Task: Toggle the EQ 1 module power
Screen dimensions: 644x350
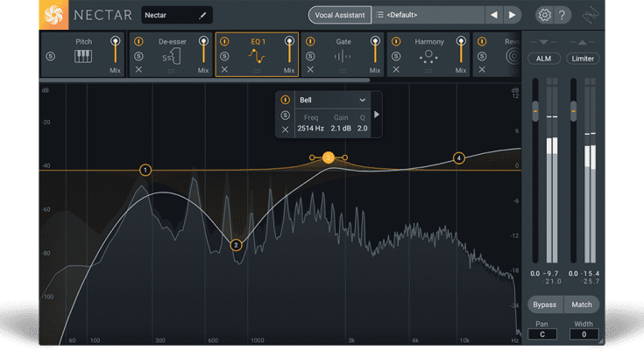Action: pyautogui.click(x=224, y=41)
